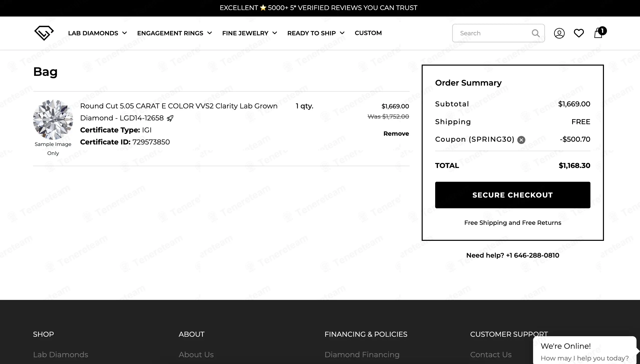640x364 pixels.
Task: Click the SECURE CHECKOUT button
Action: [513, 195]
